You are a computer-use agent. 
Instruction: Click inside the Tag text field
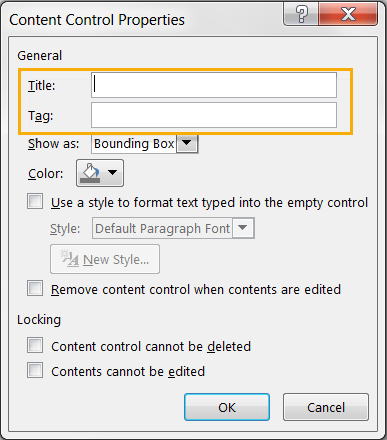pyautogui.click(x=214, y=115)
